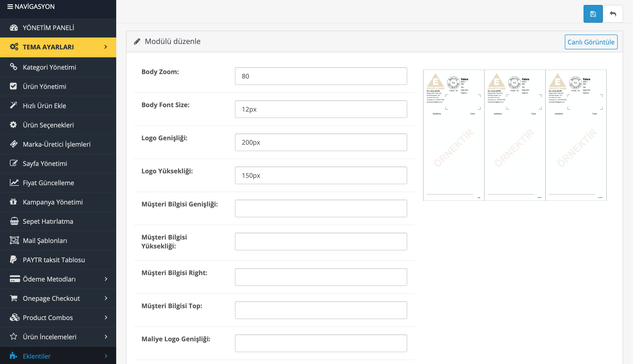Open Kategori Yönetimi menu item
633x364 pixels.
[49, 67]
